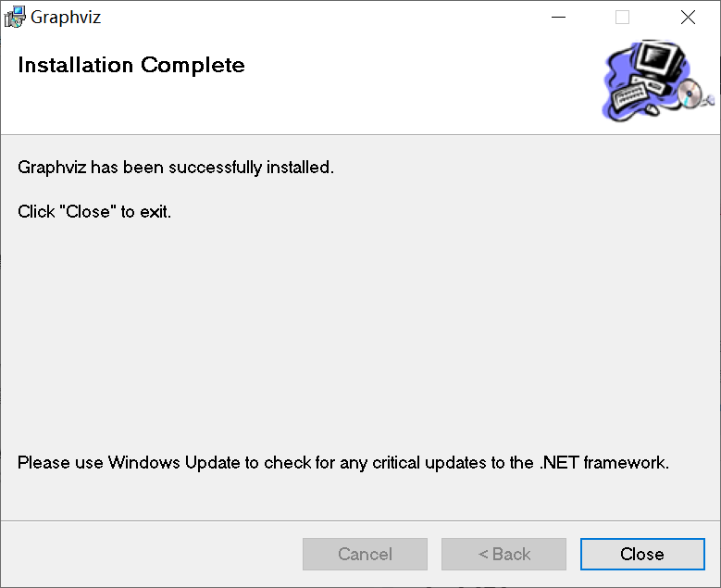
Task: Click the ".NET framework" words in the notice
Action: pos(604,462)
